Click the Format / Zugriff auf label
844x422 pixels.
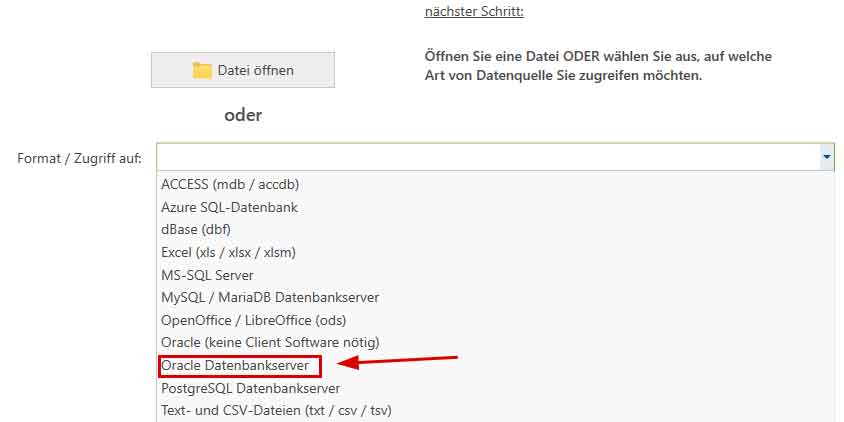[x=80, y=158]
